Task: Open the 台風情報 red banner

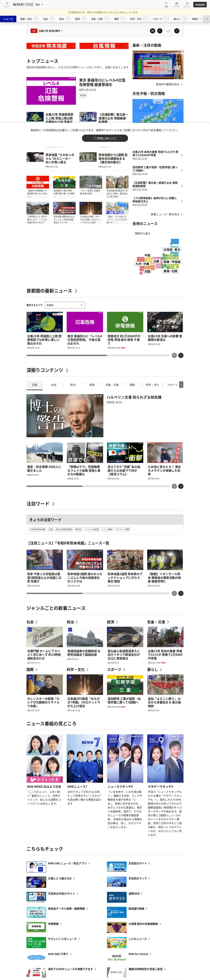Action: 104,46
